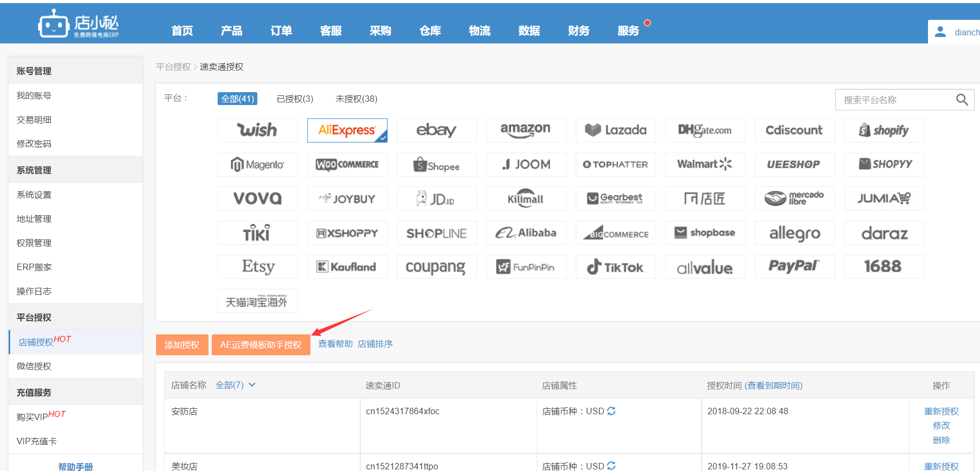Select the allegro platform logo
This screenshot has width=980, height=471.
point(795,233)
